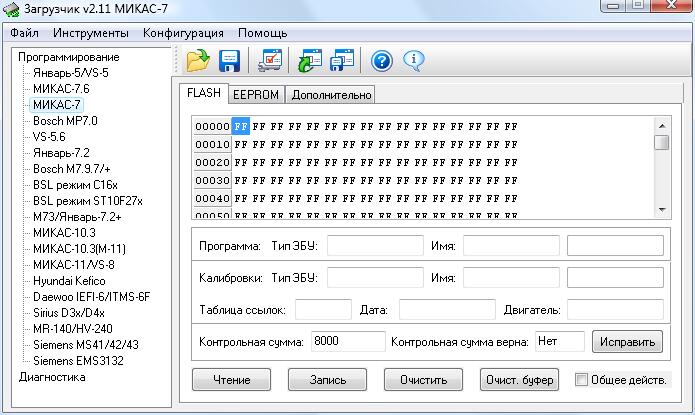Select M73/Январь-7.2+ in the tree

77,217
